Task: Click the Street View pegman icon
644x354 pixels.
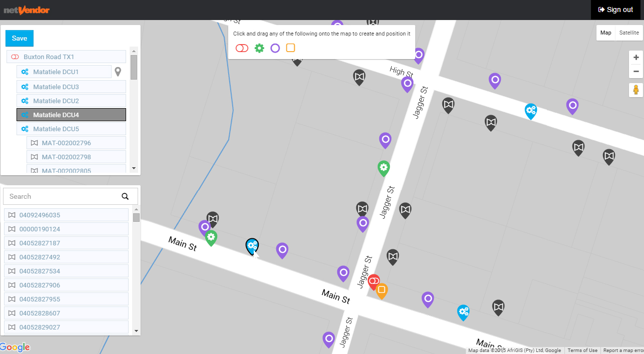Action: (636, 90)
